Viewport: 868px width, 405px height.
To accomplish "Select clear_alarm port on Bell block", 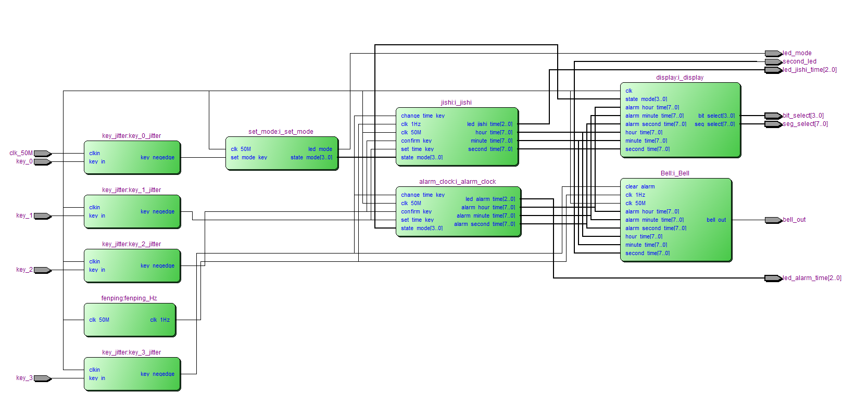I will pos(640,187).
